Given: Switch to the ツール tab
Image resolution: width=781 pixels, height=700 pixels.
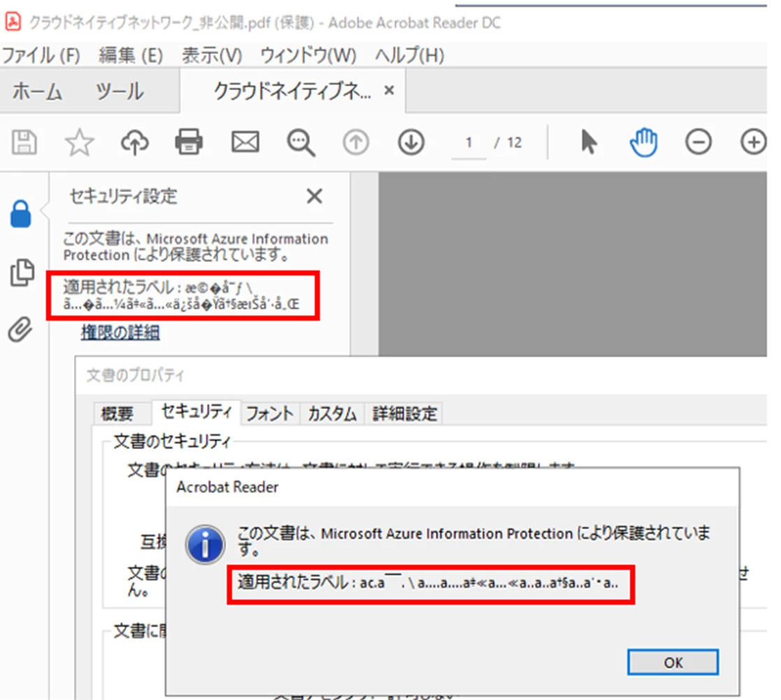Looking at the screenshot, I should pyautogui.click(x=119, y=92).
